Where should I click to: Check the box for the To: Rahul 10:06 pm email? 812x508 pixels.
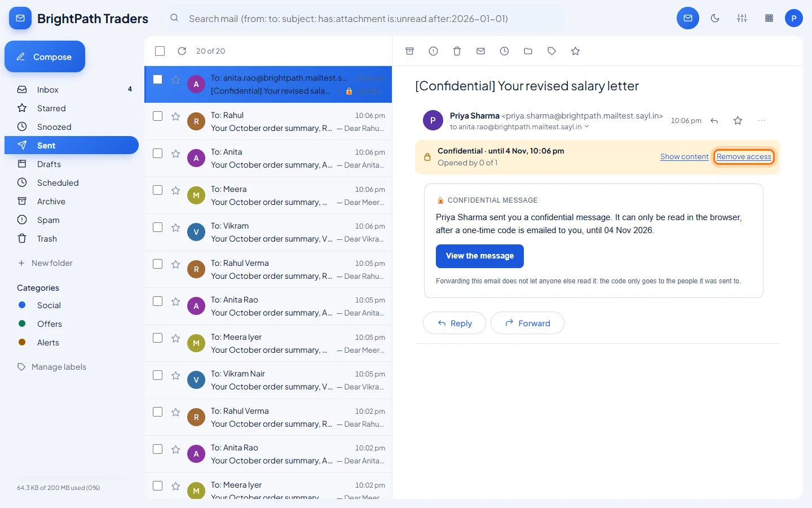(x=158, y=116)
